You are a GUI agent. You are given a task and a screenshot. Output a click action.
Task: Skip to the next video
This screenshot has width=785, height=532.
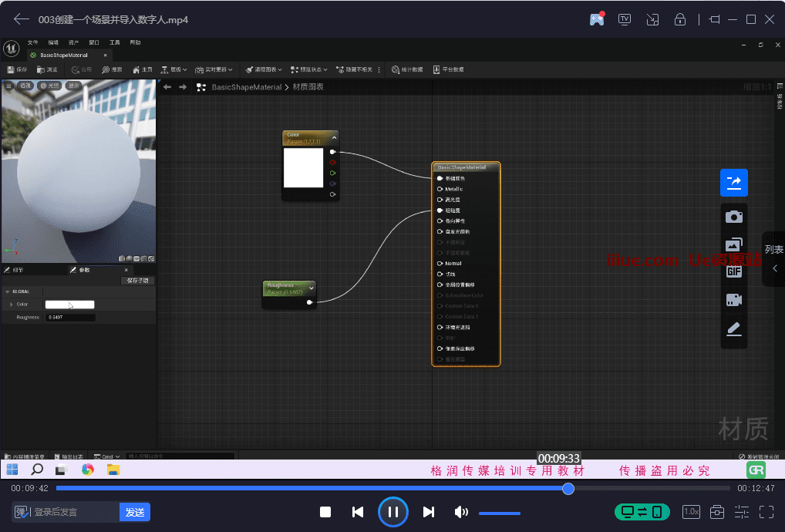point(429,512)
